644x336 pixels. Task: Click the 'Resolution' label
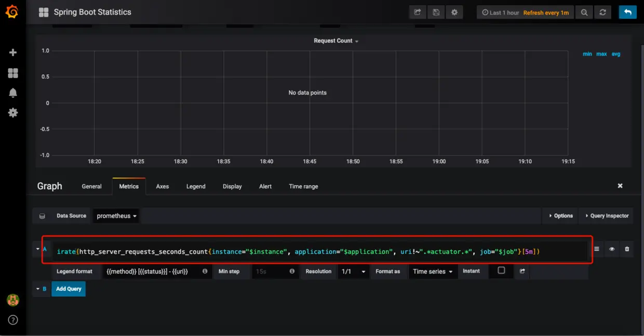(x=318, y=272)
